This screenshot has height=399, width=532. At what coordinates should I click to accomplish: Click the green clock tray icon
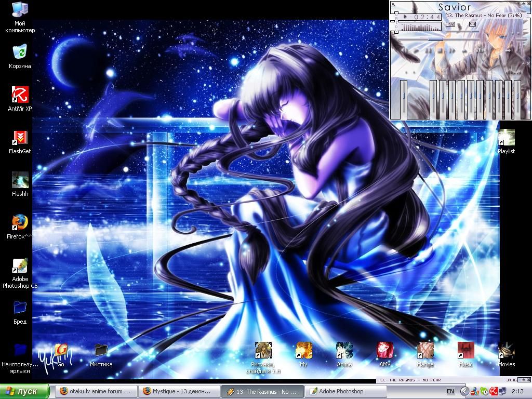coord(484,391)
